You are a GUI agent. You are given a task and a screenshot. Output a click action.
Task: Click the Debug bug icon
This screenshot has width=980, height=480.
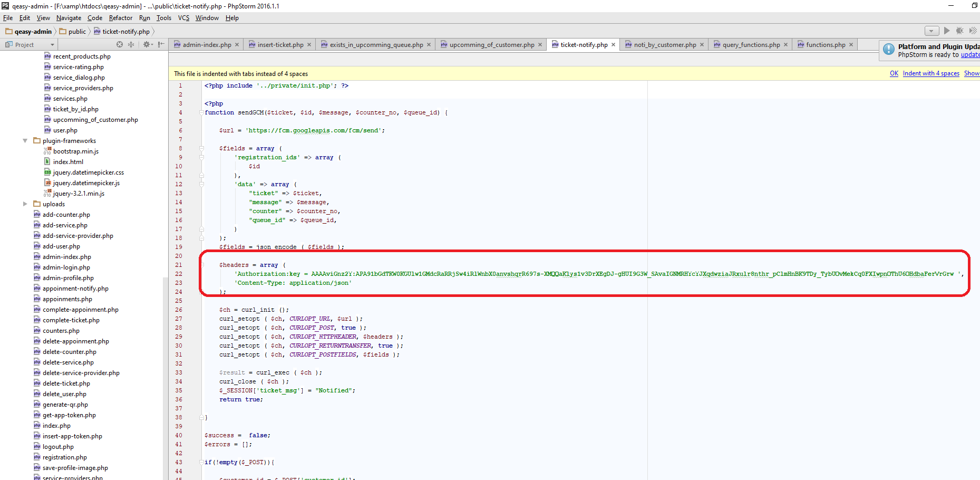coord(960,31)
